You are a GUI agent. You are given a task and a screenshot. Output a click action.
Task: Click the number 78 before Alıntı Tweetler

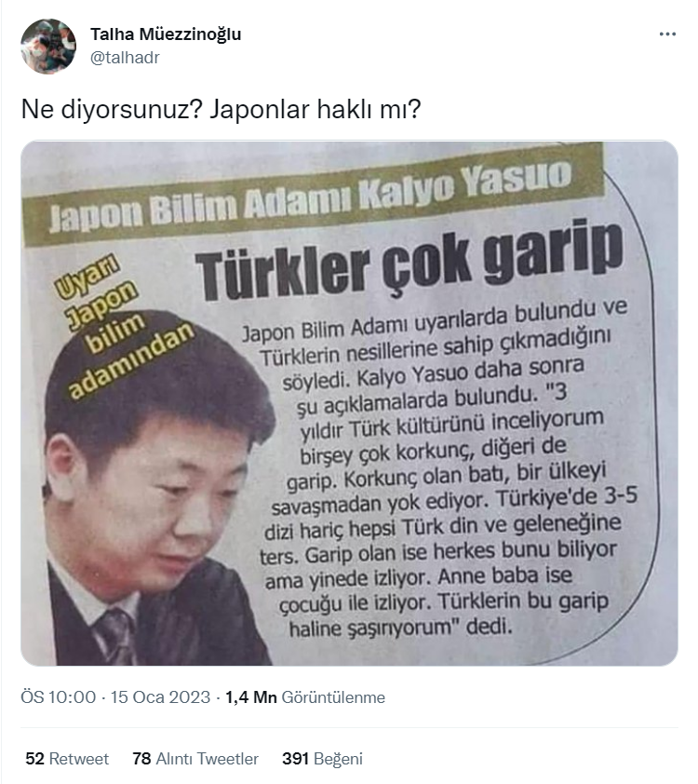(x=141, y=759)
